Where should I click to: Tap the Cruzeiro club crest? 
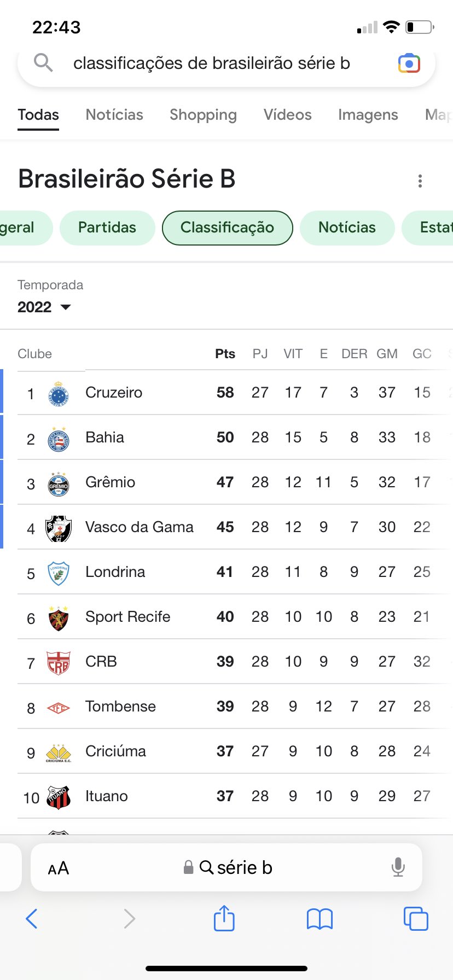tap(59, 393)
